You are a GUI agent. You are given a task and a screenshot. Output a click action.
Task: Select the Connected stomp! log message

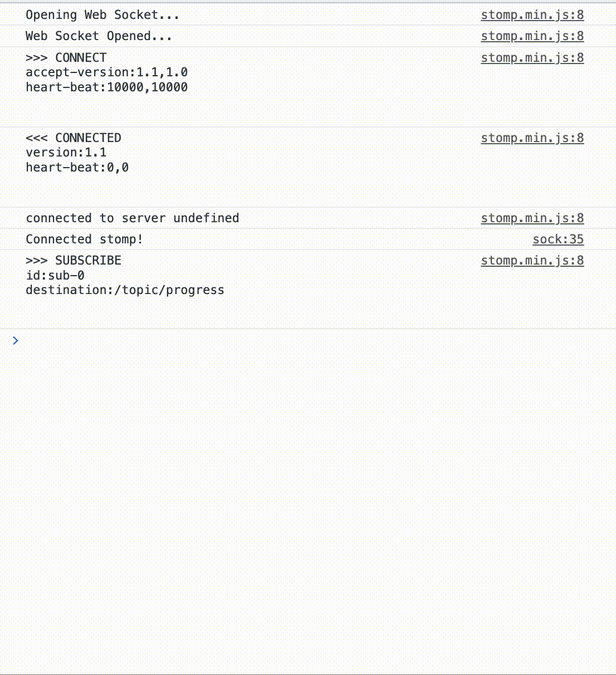point(85,239)
